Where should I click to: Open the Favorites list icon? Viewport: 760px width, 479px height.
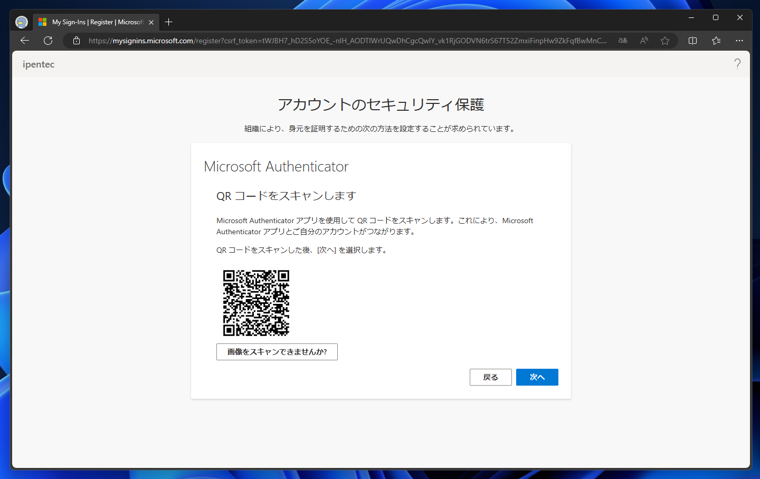coord(716,41)
